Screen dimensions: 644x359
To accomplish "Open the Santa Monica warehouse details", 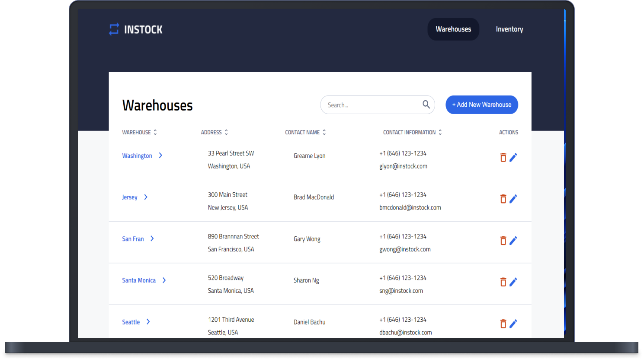I will [139, 280].
